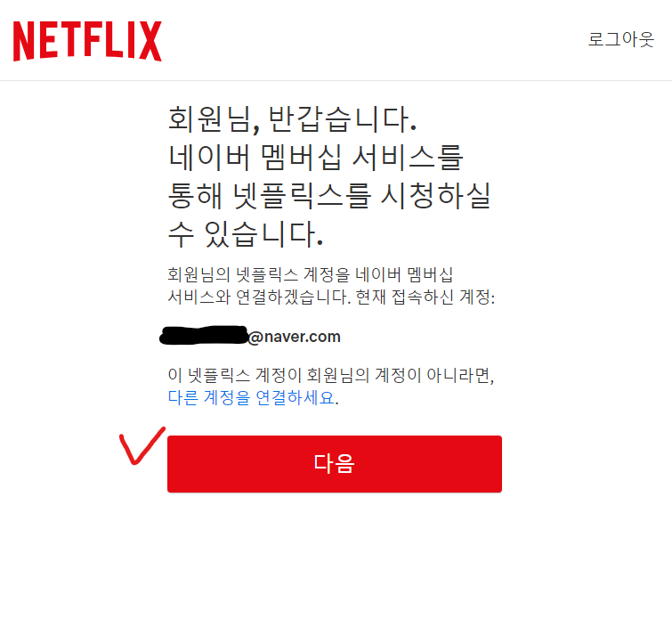The image size is (672, 619).
Task: Click the heading line 수 있습니다.
Action: pyautogui.click(x=246, y=233)
